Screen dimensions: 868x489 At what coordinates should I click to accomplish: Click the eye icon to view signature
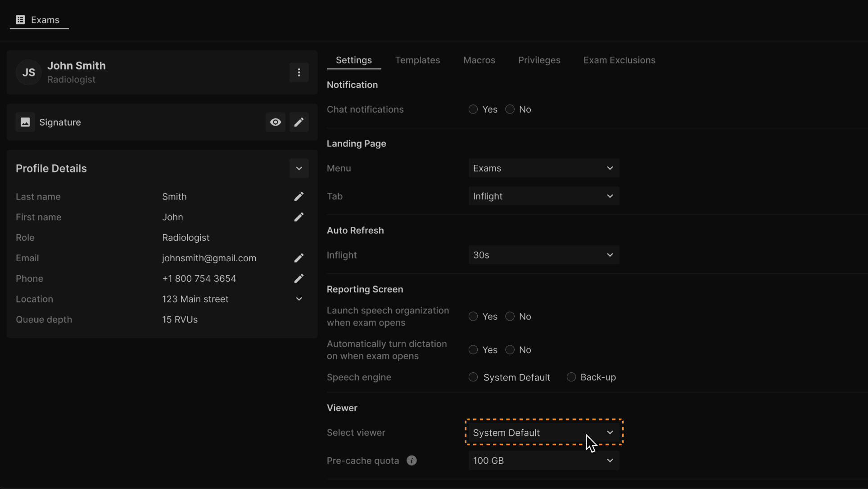pos(276,122)
